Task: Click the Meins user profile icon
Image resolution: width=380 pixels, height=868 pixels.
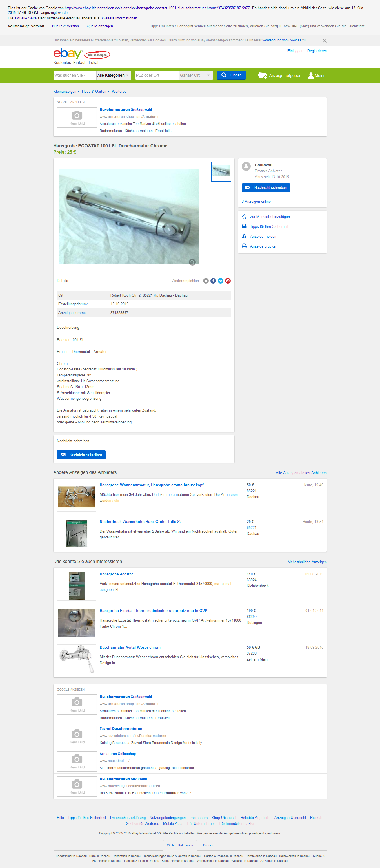Action: pos(311,76)
